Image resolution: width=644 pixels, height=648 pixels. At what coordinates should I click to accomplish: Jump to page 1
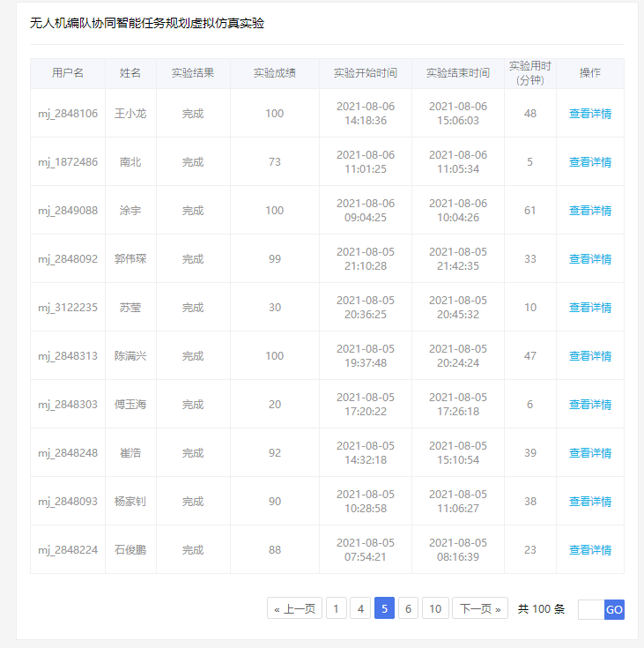point(337,608)
